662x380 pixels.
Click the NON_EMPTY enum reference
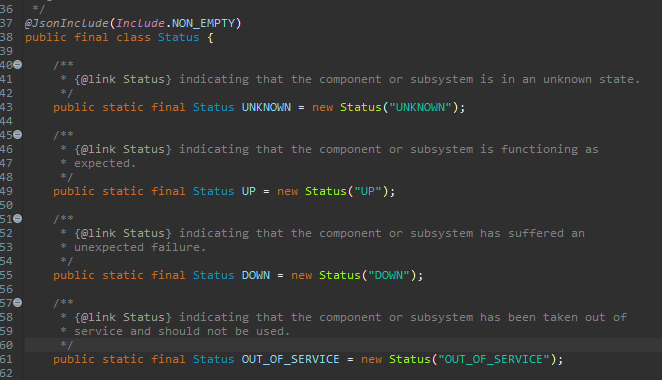[x=203, y=23]
